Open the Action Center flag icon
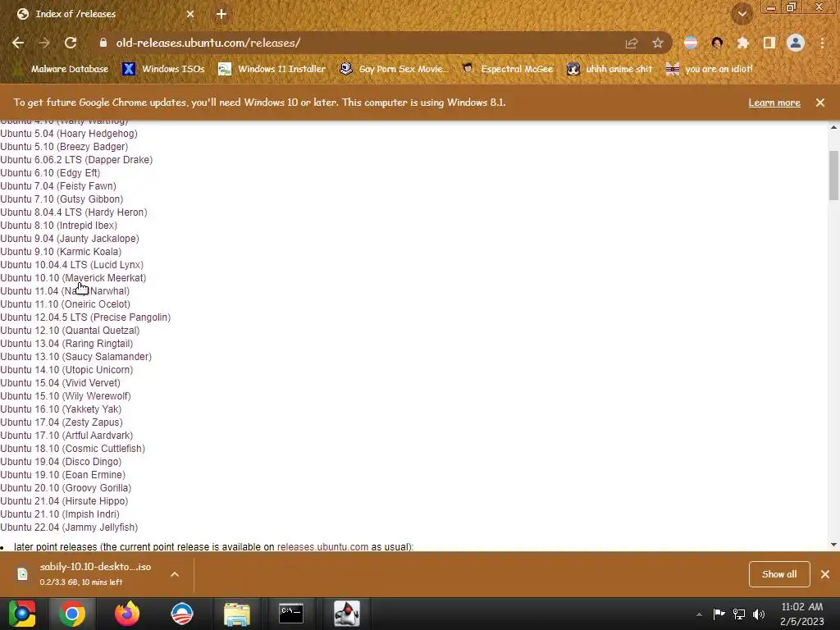 coord(719,614)
